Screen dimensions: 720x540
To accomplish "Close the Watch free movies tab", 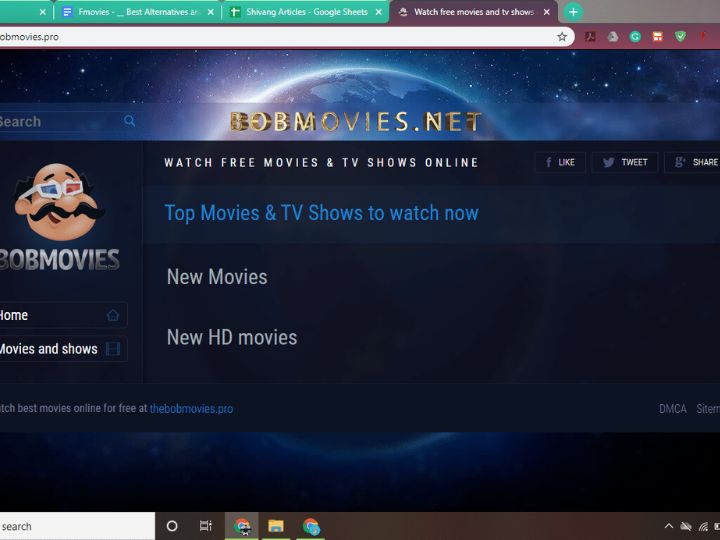I will (546, 12).
